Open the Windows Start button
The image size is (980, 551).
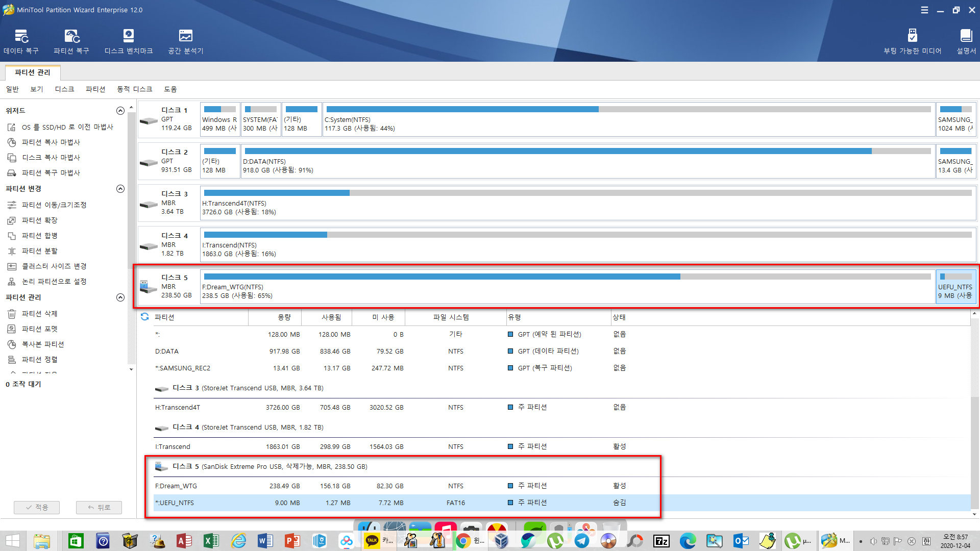tap(12, 540)
